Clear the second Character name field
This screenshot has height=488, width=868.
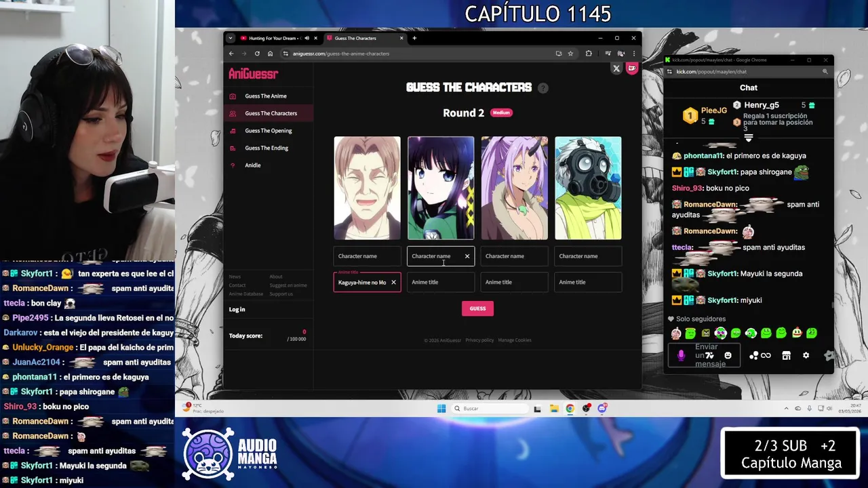coord(467,256)
